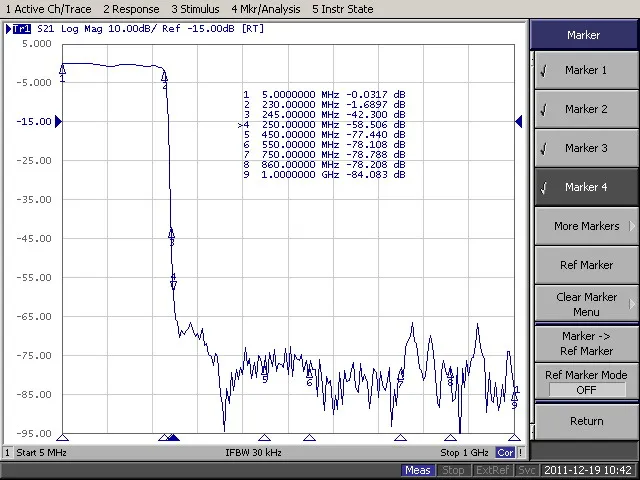The image size is (640, 480).
Task: Click marker 7 readout row 750.00000 MHz
Action: pyautogui.click(x=324, y=155)
